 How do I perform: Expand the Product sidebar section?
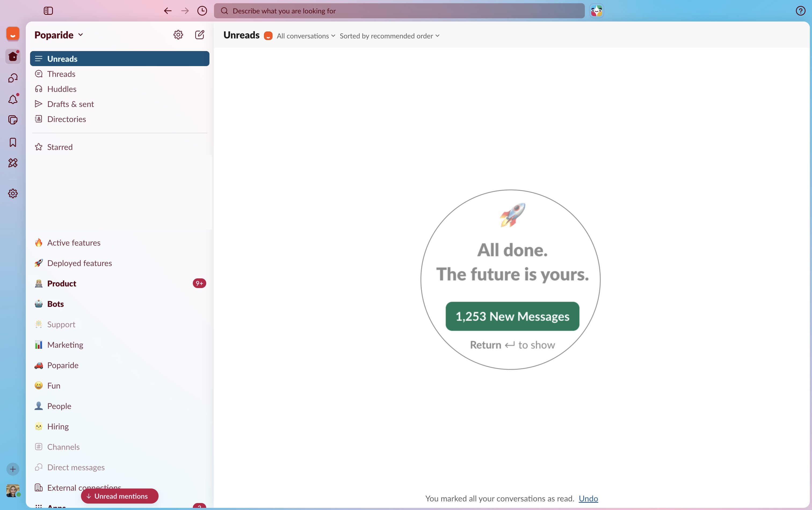coord(62,284)
